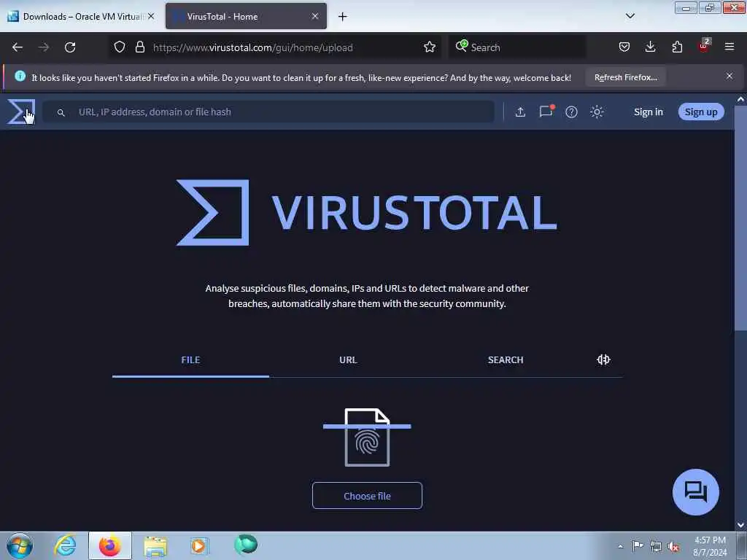The width and height of the screenshot is (747, 560).
Task: Click the scrollbar down arrow
Action: tap(740, 525)
